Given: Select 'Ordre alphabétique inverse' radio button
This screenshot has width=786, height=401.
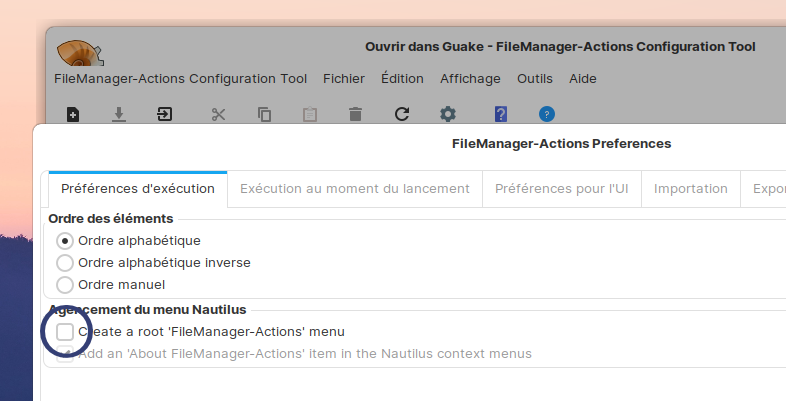Looking at the screenshot, I should coord(65,263).
